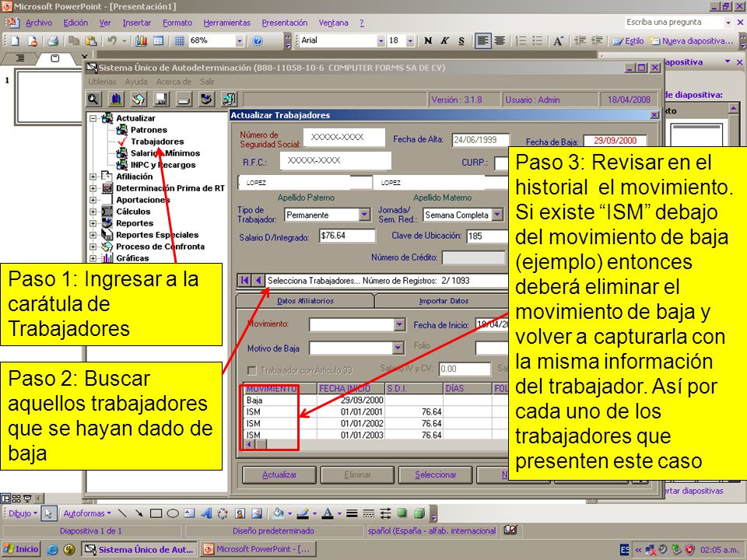Activate the select objects pointer tool
The image size is (747, 560).
48,513
